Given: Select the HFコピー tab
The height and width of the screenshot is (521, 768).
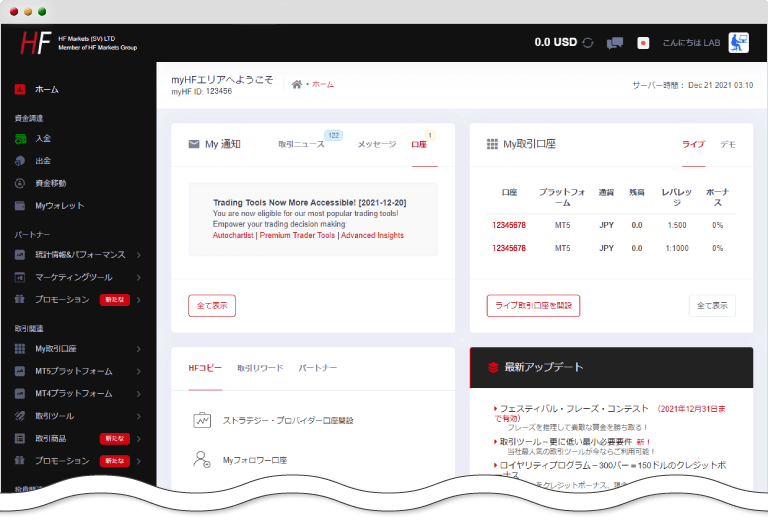Looking at the screenshot, I should point(205,368).
